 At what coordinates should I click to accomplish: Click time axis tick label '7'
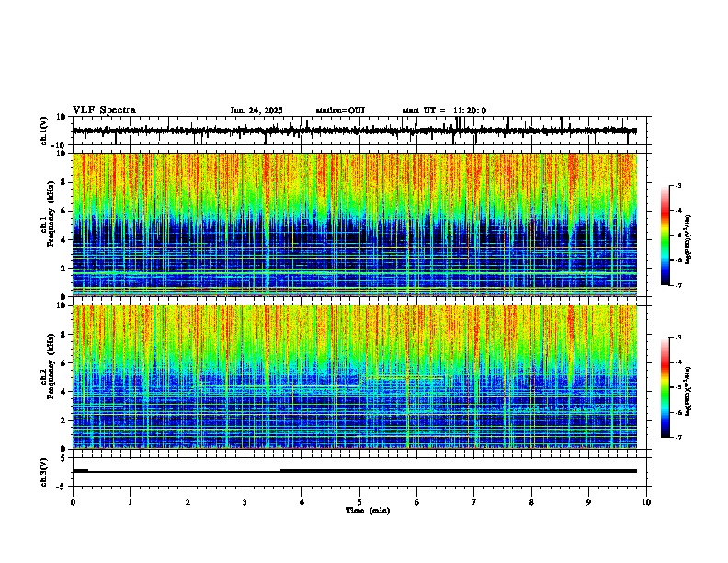[x=474, y=502]
